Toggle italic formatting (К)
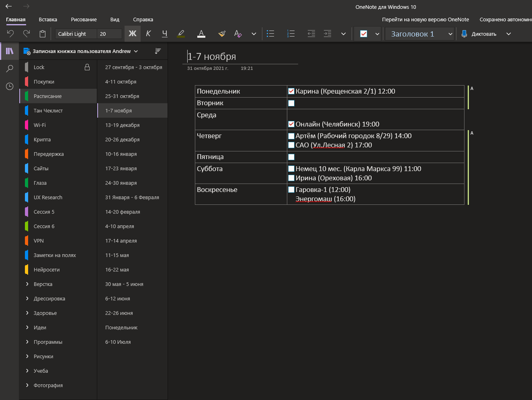532x400 pixels. tap(148, 34)
